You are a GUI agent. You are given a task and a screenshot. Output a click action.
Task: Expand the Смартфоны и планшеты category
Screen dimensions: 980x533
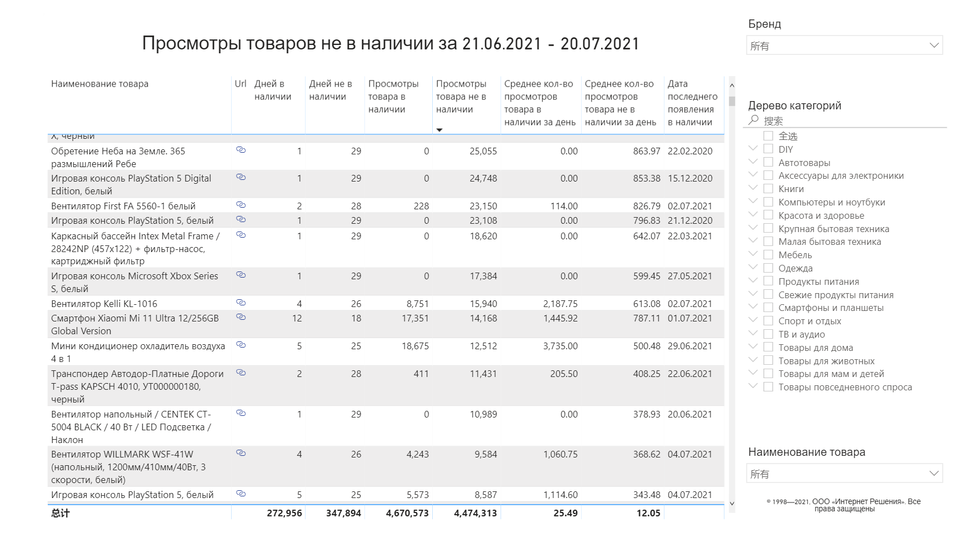point(753,307)
